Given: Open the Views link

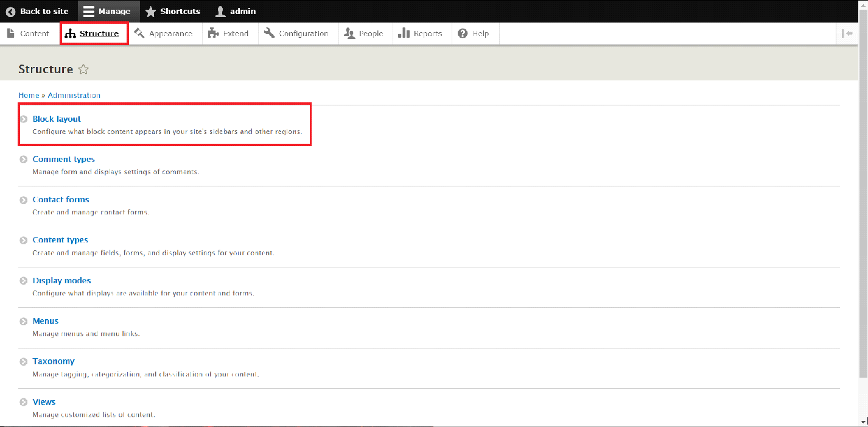Looking at the screenshot, I should click(44, 402).
